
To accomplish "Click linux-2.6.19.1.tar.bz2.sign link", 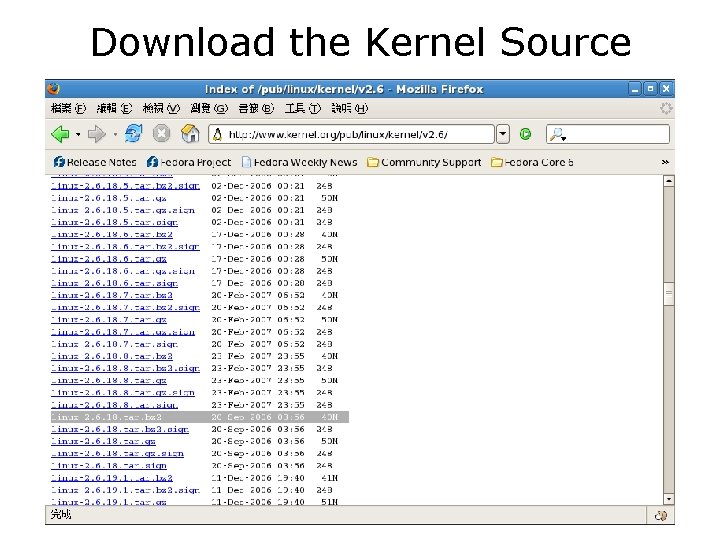I will click(x=125, y=490).
